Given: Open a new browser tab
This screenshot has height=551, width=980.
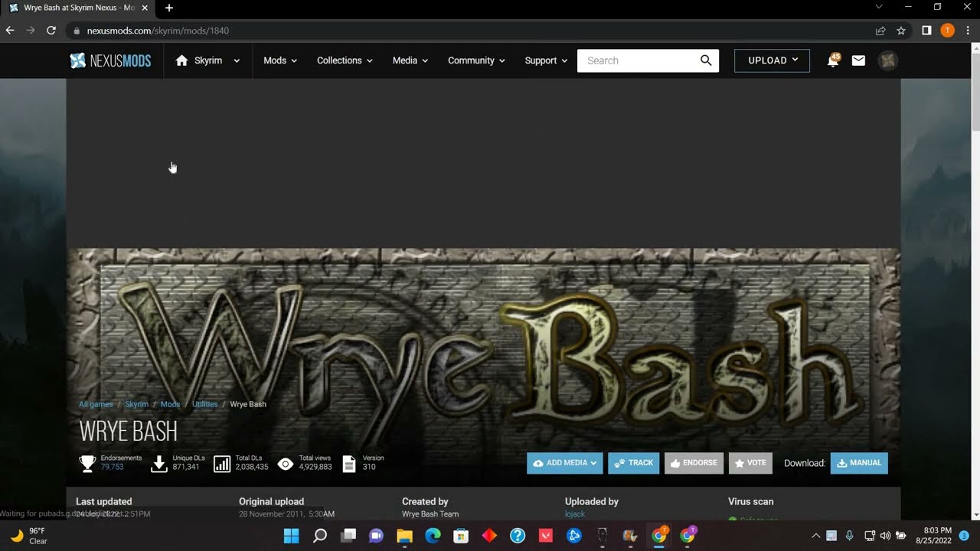Looking at the screenshot, I should [x=169, y=8].
